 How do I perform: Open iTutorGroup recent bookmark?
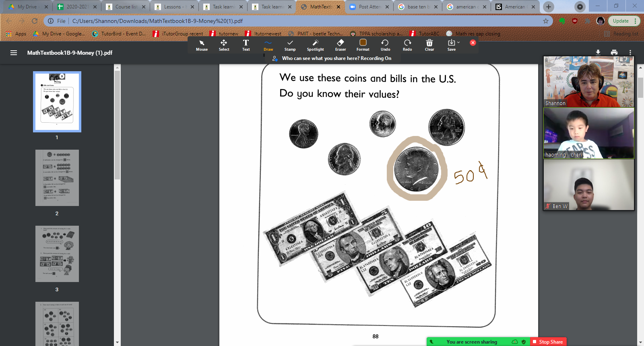178,34
